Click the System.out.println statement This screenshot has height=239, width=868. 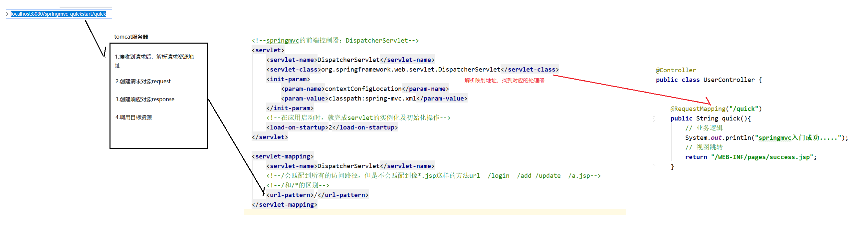[x=766, y=137]
